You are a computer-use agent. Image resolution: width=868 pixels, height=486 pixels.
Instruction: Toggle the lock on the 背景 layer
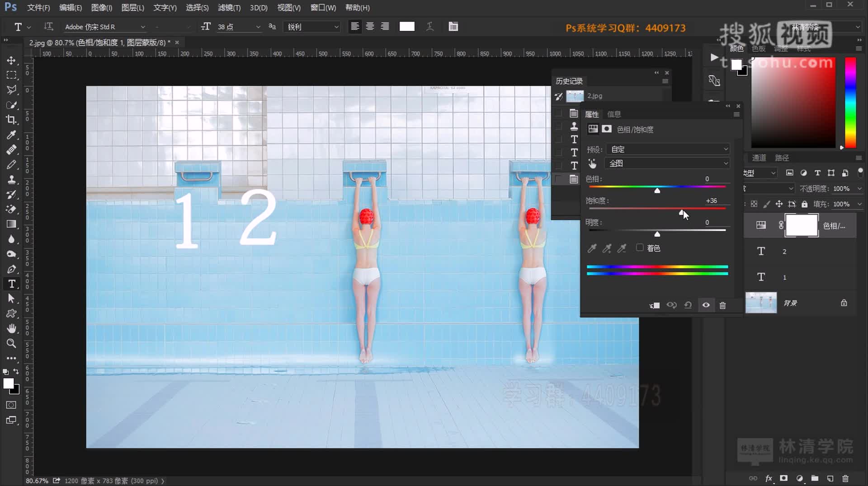[844, 303]
